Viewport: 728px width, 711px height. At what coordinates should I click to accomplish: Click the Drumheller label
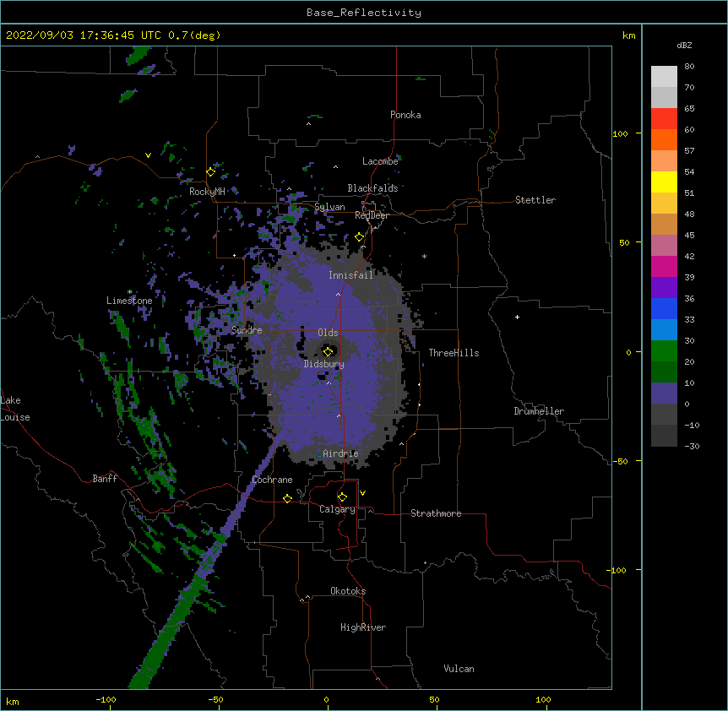coord(539,411)
